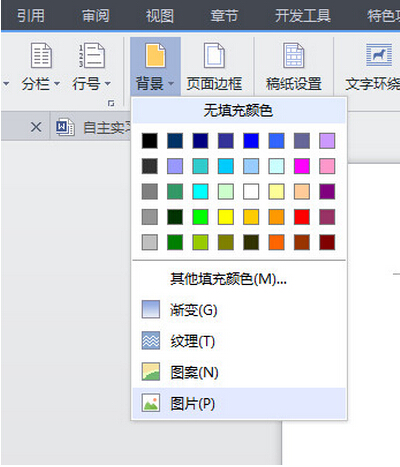Switch to the 章节 tab

[x=224, y=16]
